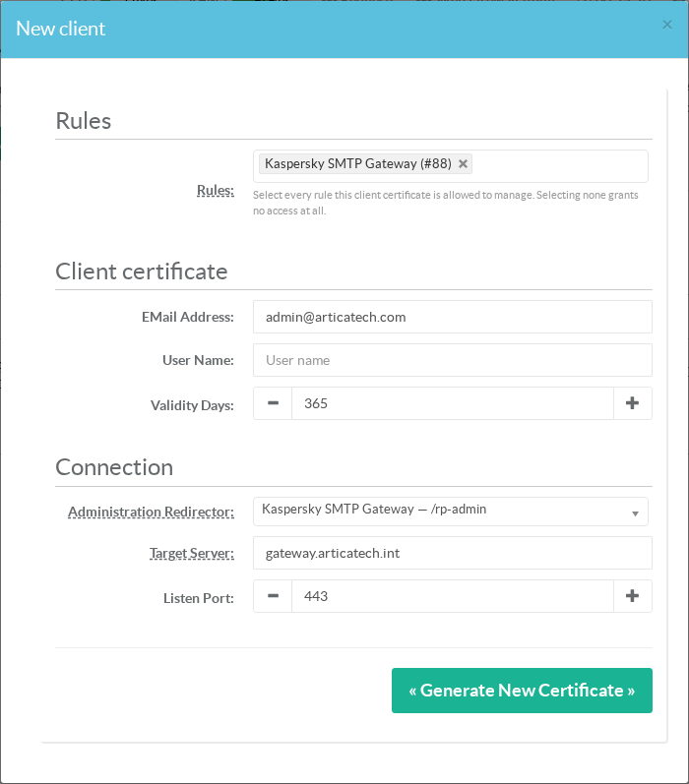The height and width of the screenshot is (784, 689).
Task: Click the Listen Port value 443
Action: (453, 596)
